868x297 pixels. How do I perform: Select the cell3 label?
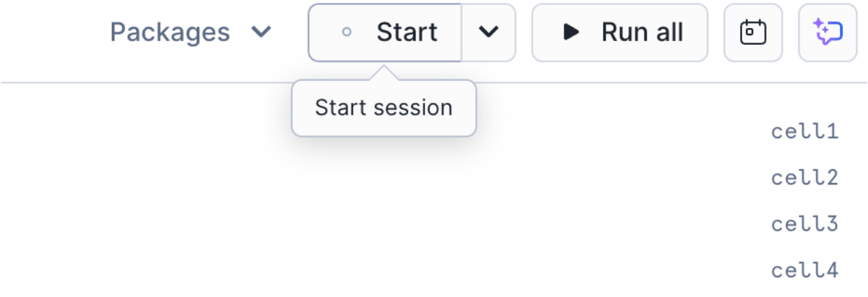click(805, 224)
